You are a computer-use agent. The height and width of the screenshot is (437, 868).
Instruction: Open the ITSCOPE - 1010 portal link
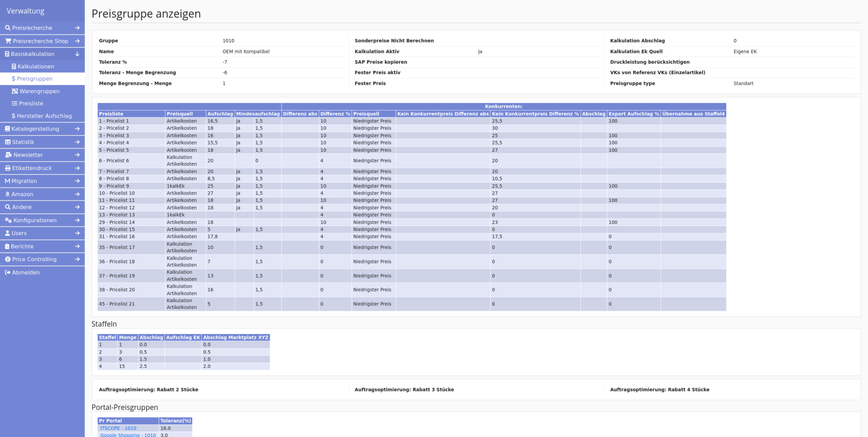tap(118, 428)
